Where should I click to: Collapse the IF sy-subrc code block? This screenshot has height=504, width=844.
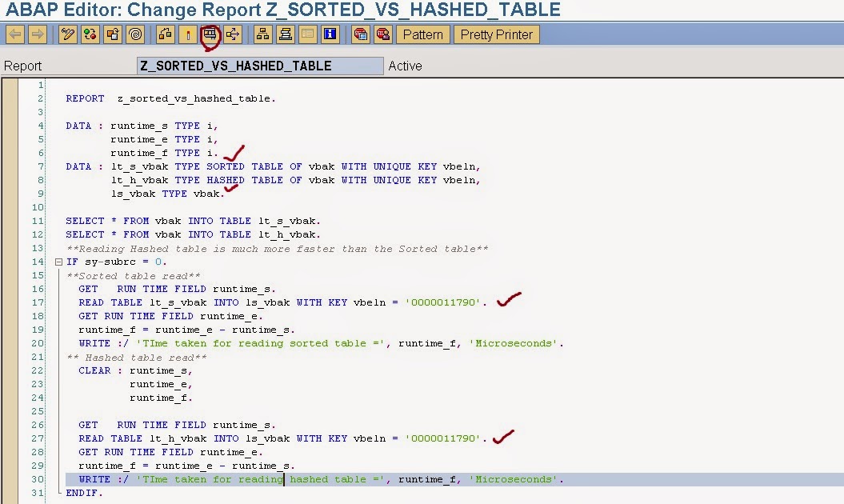[x=58, y=262]
